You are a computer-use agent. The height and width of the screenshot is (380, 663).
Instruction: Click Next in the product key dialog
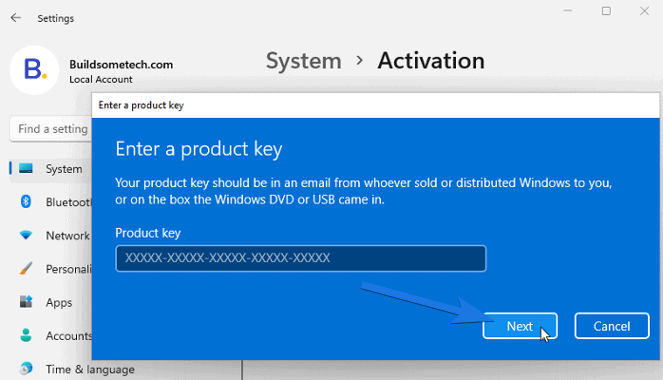click(520, 326)
